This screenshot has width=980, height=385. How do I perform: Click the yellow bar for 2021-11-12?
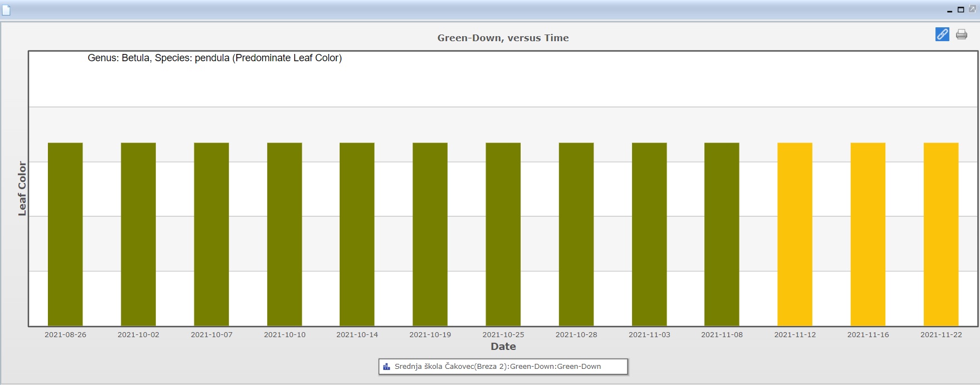(x=795, y=234)
